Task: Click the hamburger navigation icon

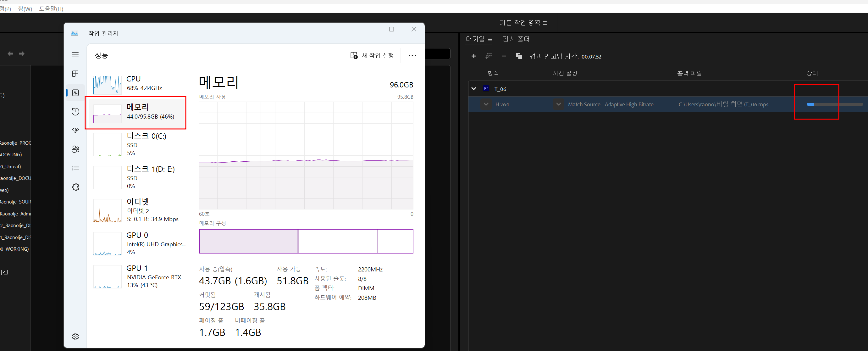Action: (75, 55)
